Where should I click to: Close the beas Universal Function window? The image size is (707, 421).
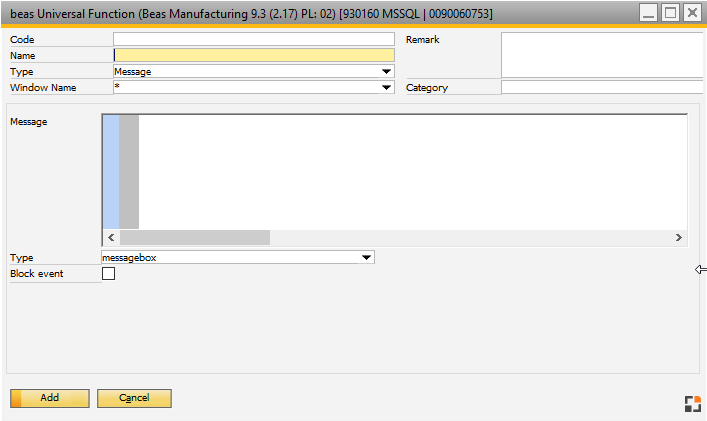[x=691, y=13]
